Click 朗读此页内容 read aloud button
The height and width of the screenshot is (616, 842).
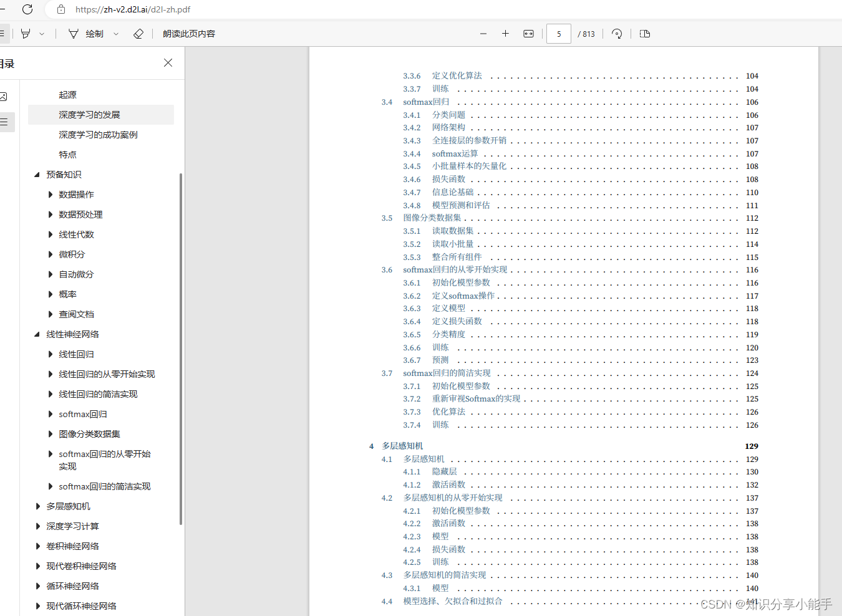[189, 34]
